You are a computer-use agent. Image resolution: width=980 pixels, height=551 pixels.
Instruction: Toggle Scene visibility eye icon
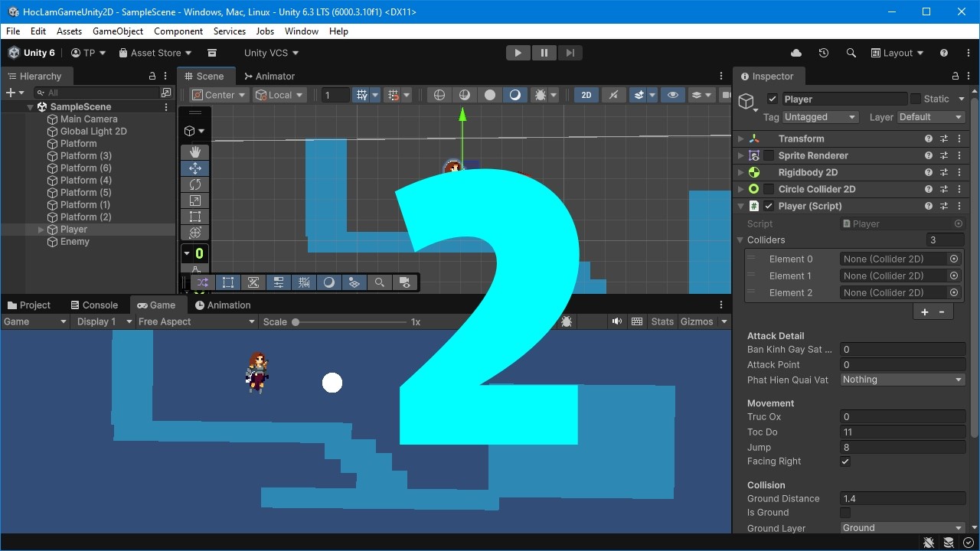coord(673,95)
